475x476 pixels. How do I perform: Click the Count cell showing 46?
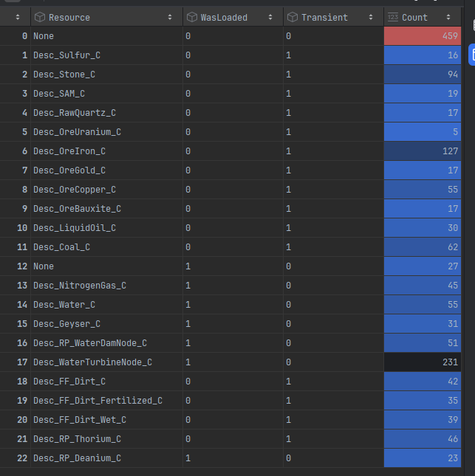(x=423, y=438)
